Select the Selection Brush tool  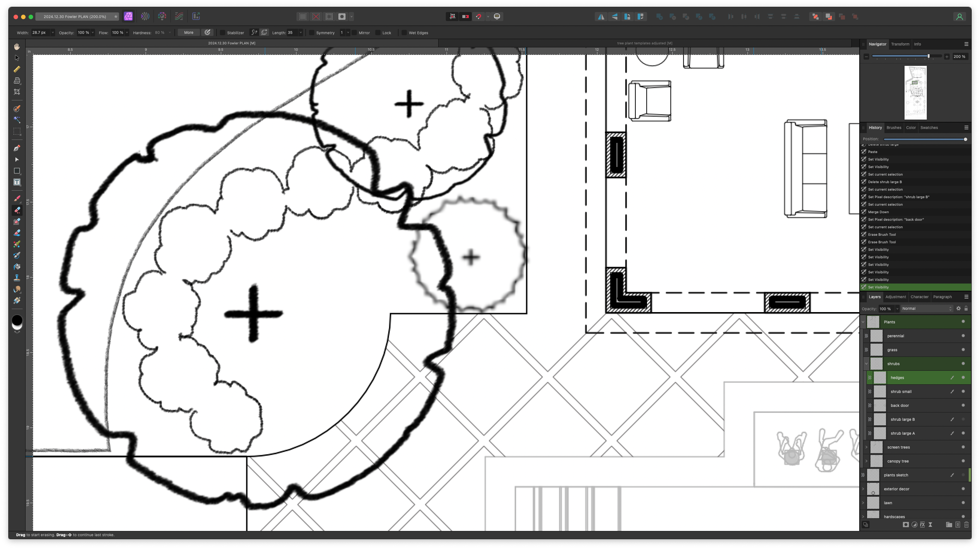[17, 109]
